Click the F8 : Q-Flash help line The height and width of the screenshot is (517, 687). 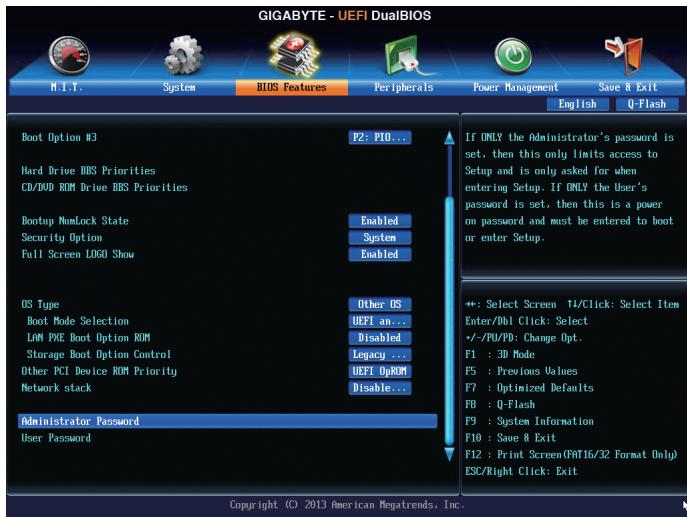(x=500, y=404)
